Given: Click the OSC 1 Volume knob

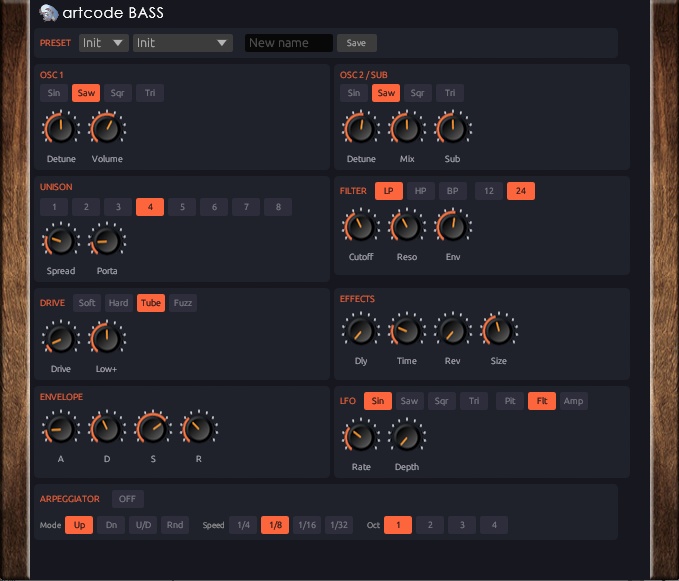Looking at the screenshot, I should pos(107,128).
